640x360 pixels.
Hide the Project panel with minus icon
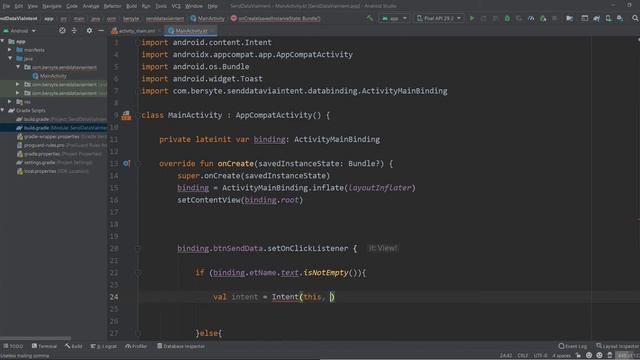pyautogui.click(x=101, y=31)
